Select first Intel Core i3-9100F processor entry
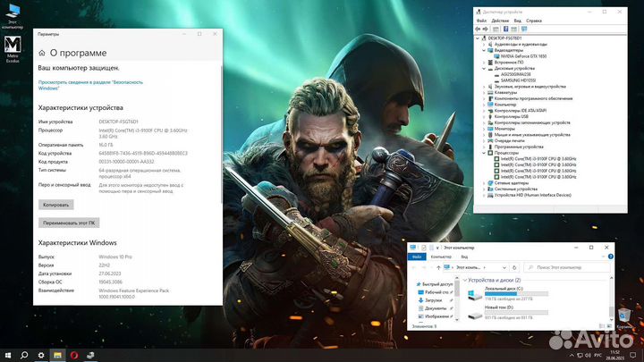The height and width of the screenshot is (362, 644). 538,159
